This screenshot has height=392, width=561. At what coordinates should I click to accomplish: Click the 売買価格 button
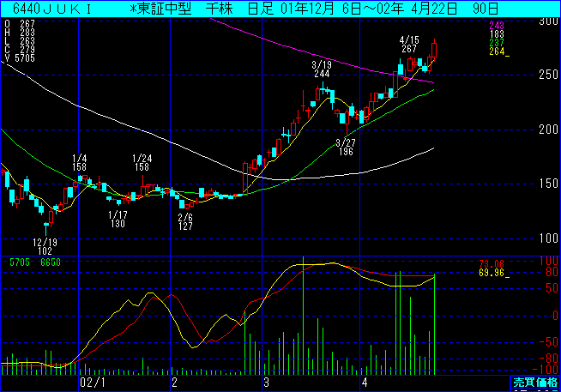tap(535, 383)
